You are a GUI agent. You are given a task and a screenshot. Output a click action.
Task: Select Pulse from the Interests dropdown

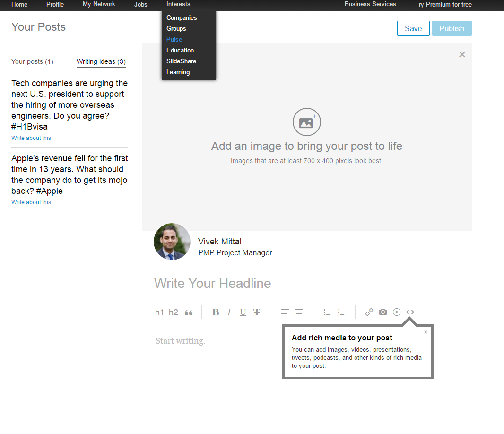click(174, 40)
